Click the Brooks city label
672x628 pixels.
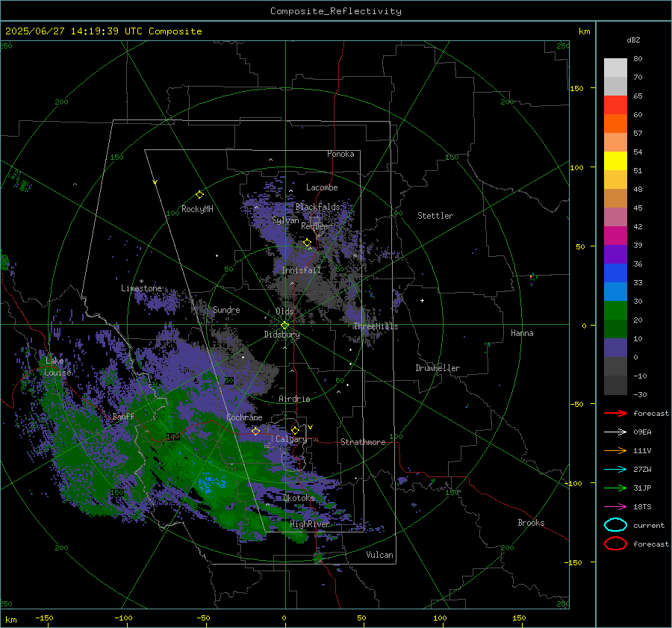(531, 523)
